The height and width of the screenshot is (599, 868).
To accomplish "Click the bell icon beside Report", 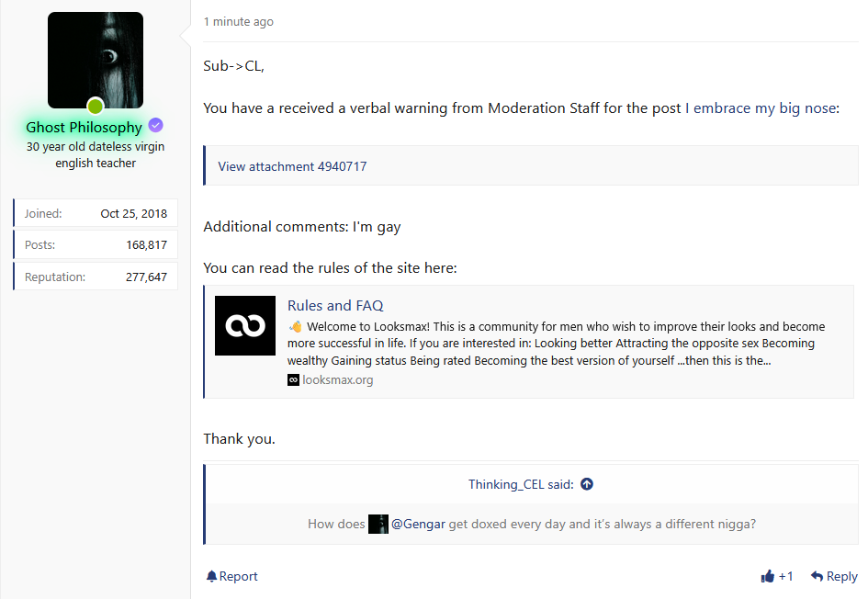I will [211, 576].
